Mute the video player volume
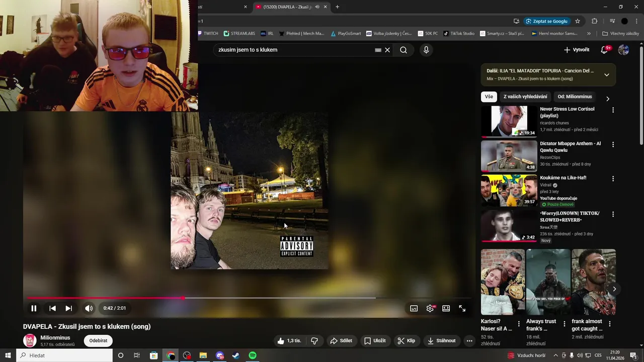 (89, 308)
